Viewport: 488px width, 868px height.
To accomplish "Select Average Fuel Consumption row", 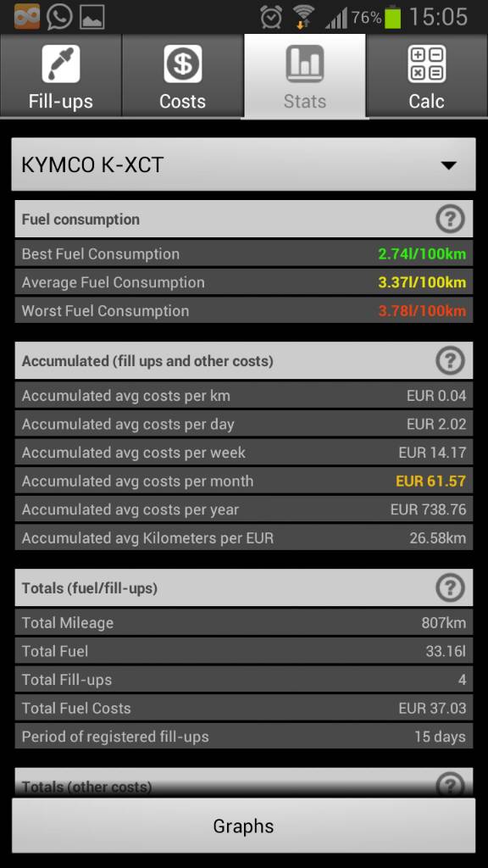I will (243, 282).
